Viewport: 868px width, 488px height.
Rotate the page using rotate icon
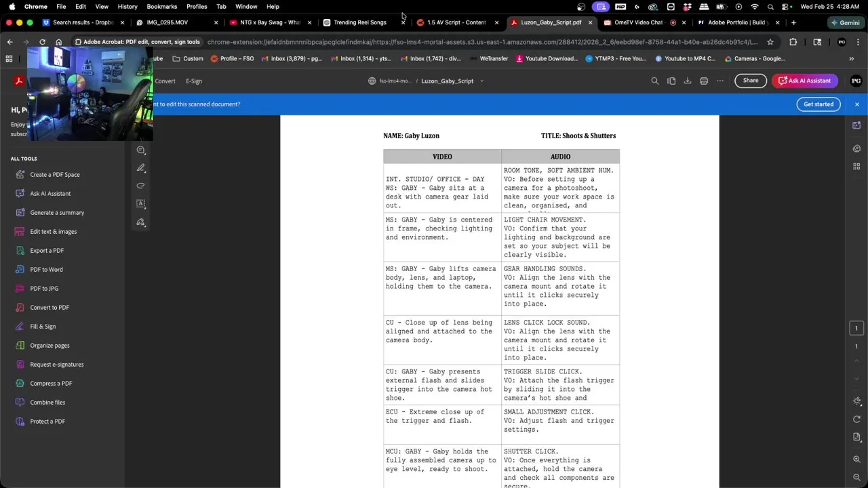(x=857, y=420)
